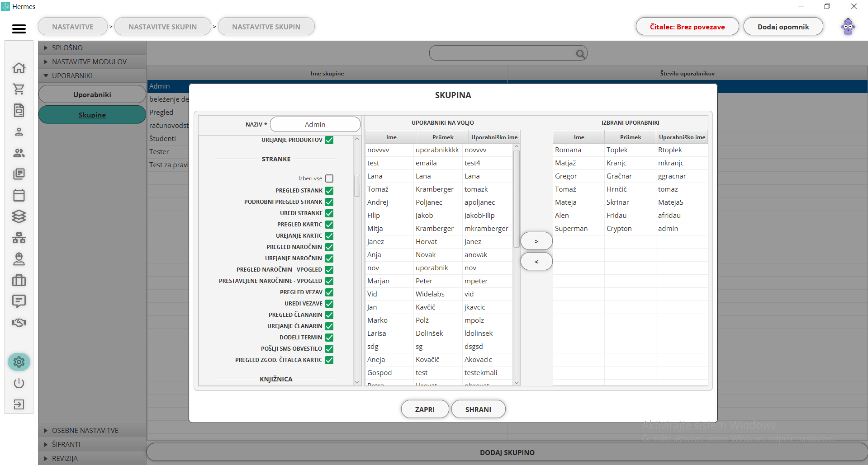Open the stacked layers sidebar icon
868x465 pixels.
pyautogui.click(x=19, y=216)
